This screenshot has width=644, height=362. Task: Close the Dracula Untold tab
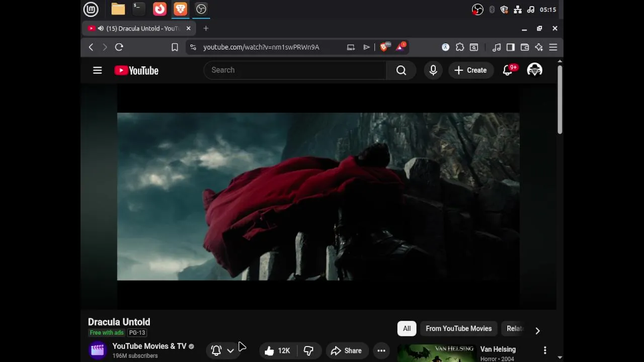(188, 29)
